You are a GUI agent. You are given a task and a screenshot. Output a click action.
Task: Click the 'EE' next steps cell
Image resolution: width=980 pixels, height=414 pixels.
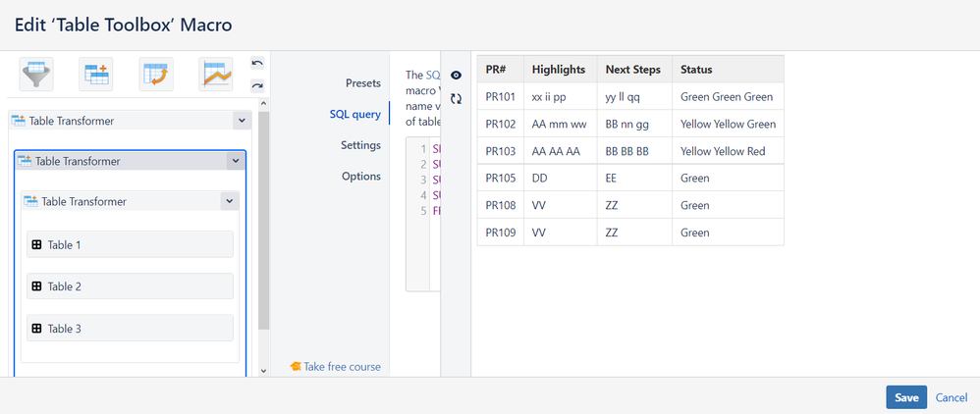(x=634, y=178)
